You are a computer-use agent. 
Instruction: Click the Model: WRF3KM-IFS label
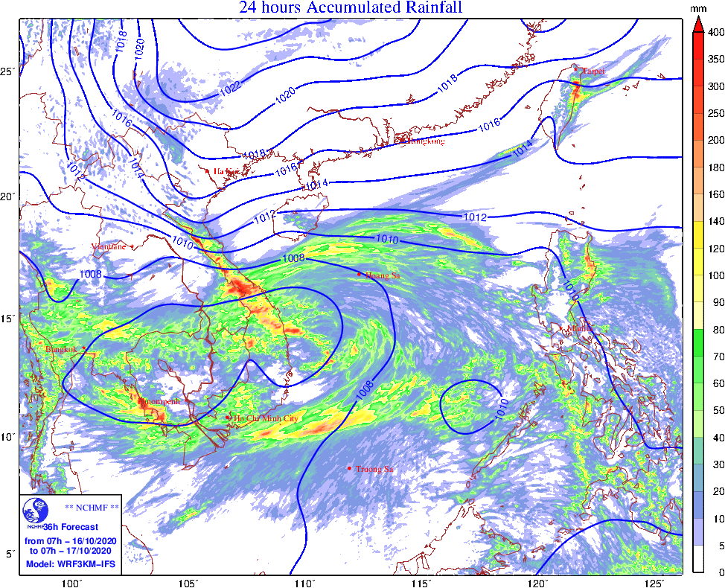[x=71, y=563]
